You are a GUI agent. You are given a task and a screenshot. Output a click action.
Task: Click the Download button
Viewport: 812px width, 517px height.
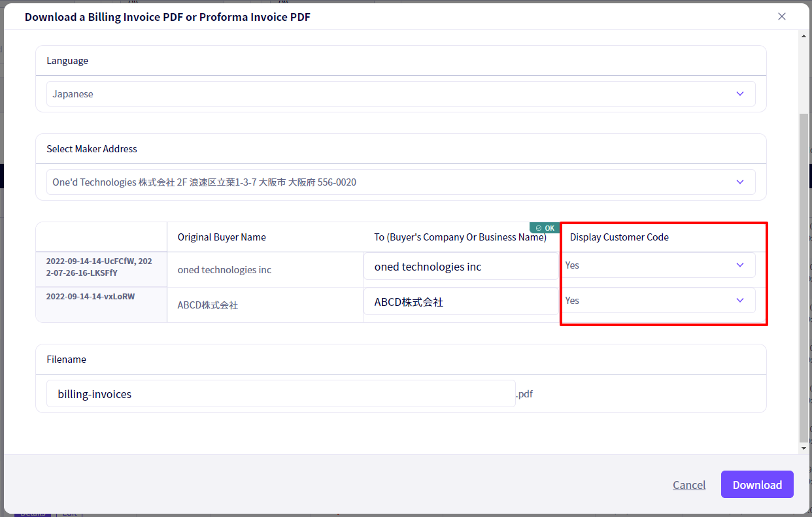pyautogui.click(x=757, y=484)
